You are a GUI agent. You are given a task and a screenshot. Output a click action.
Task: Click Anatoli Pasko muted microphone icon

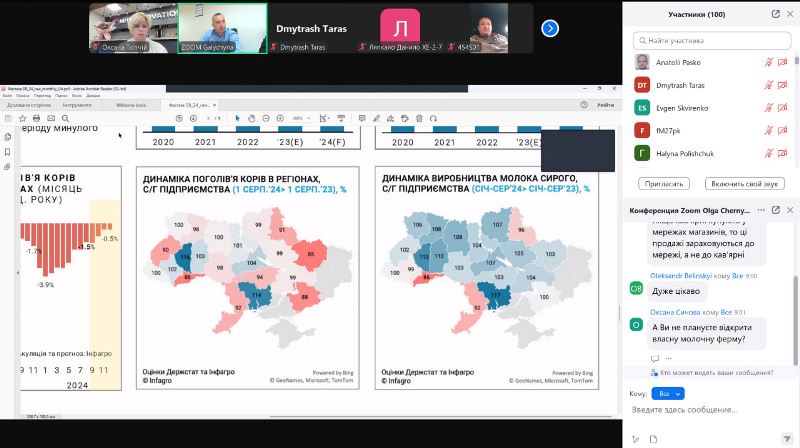point(768,62)
